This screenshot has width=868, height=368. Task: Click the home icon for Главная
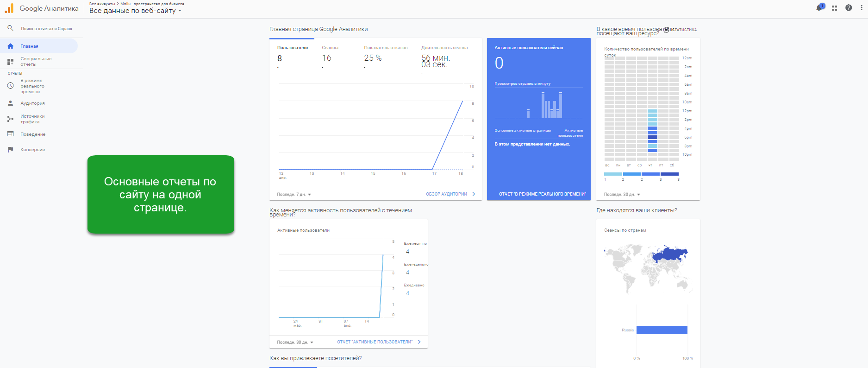tap(11, 46)
